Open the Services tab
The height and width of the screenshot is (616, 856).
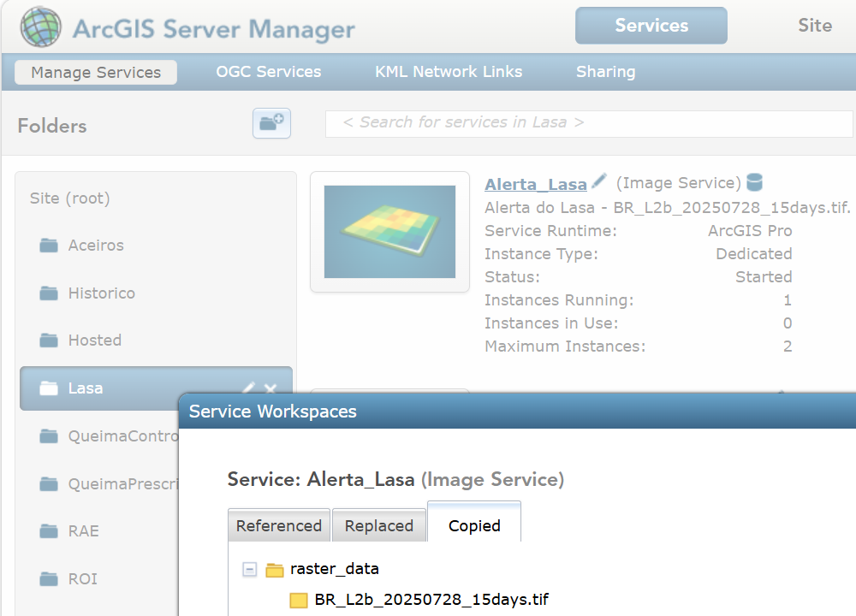[651, 26]
